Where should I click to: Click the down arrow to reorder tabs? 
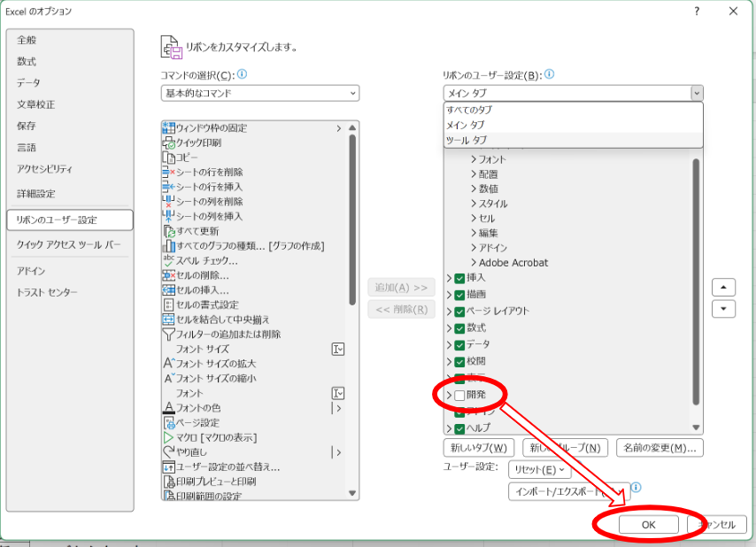click(723, 308)
